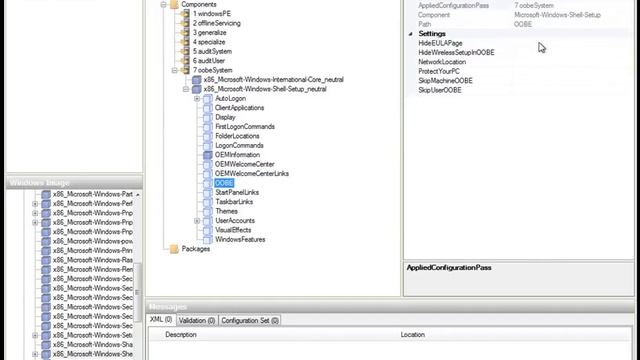The image size is (640, 360).
Task: Select the x86_Microsoft-Windows-Ren image component
Action: coord(93,269)
